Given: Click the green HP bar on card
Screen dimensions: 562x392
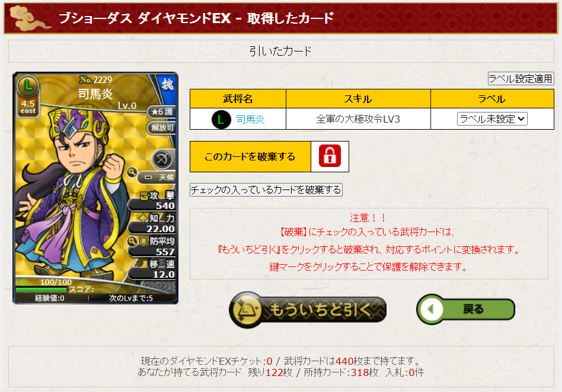Looking at the screenshot, I should point(41,289).
